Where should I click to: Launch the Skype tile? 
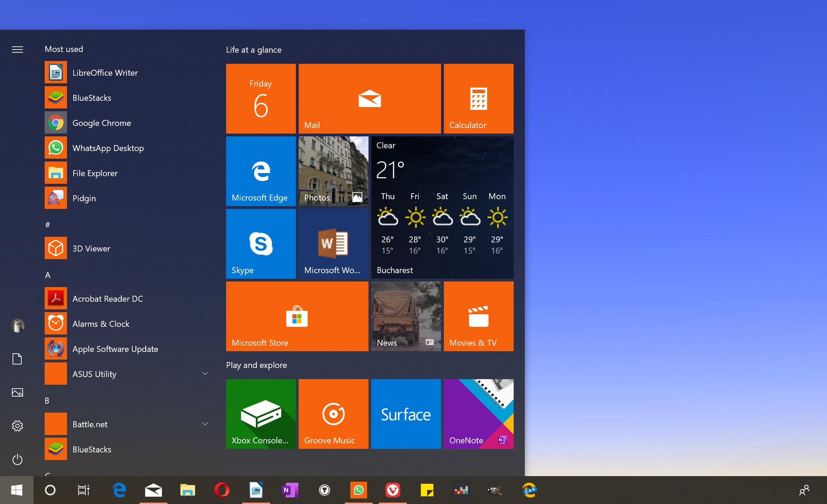click(x=261, y=244)
